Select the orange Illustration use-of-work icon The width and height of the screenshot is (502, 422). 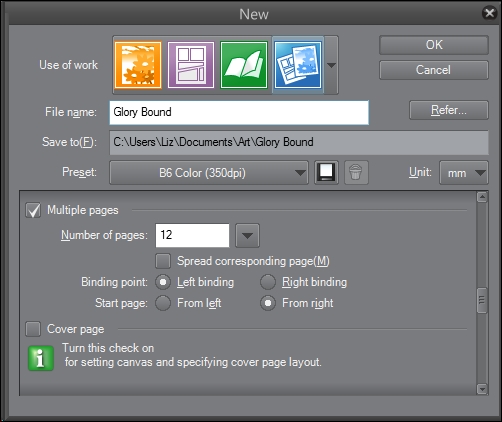coord(138,65)
